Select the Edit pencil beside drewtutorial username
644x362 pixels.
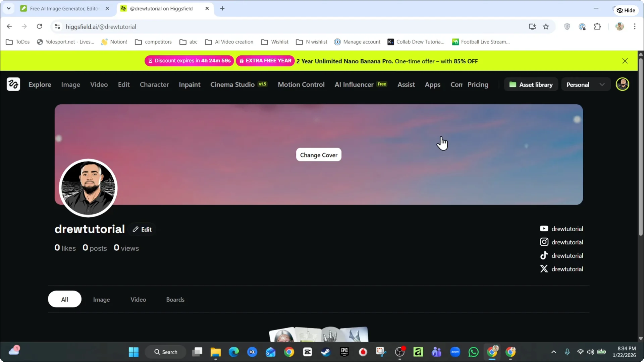click(136, 229)
